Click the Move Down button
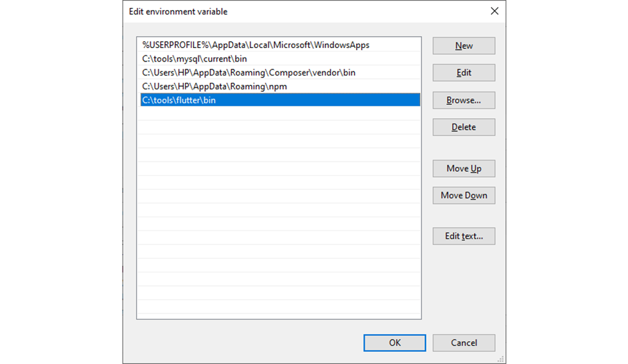This screenshot has width=628, height=364. [464, 196]
